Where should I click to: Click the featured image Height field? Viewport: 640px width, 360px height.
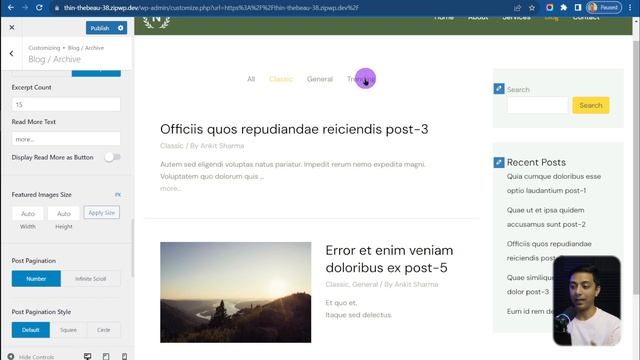[64, 213]
